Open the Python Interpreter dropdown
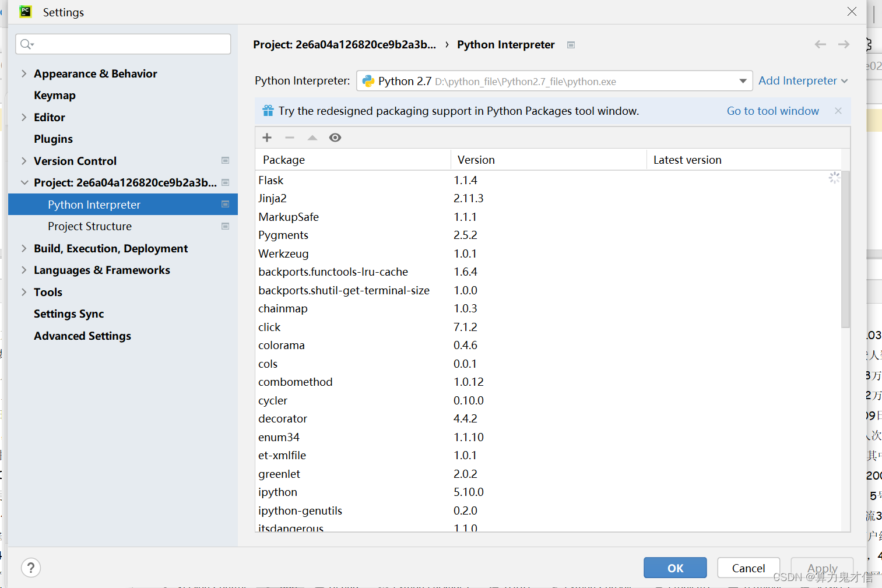Viewport: 882px width, 588px height. [x=554, y=81]
